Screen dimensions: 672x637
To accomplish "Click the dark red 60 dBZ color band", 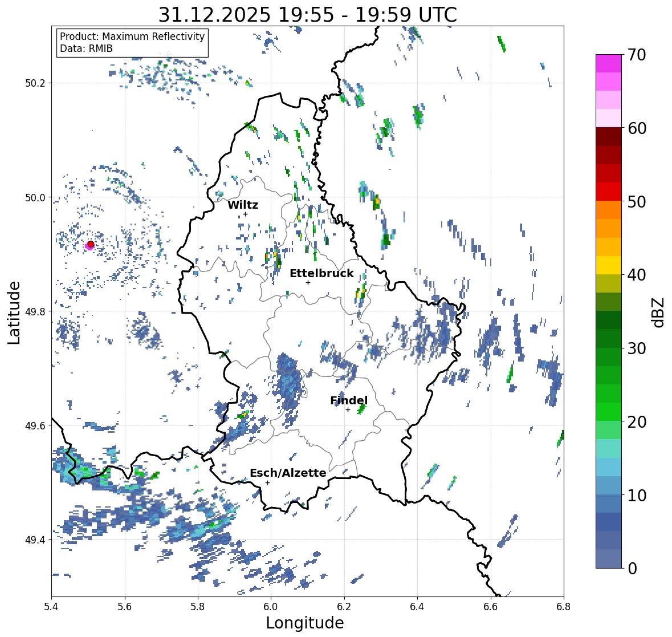I will pos(609,136).
